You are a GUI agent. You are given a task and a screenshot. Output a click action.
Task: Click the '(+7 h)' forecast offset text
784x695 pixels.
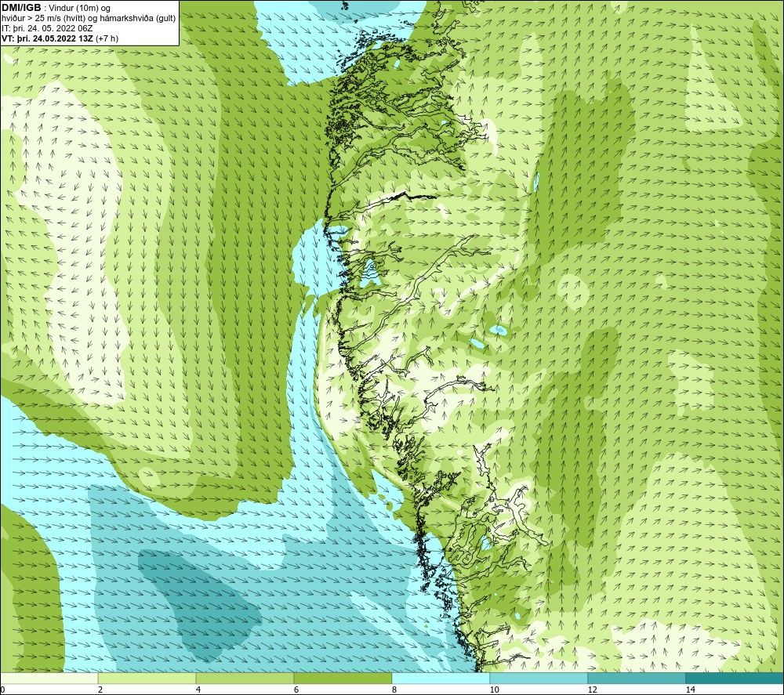pyautogui.click(x=107, y=38)
